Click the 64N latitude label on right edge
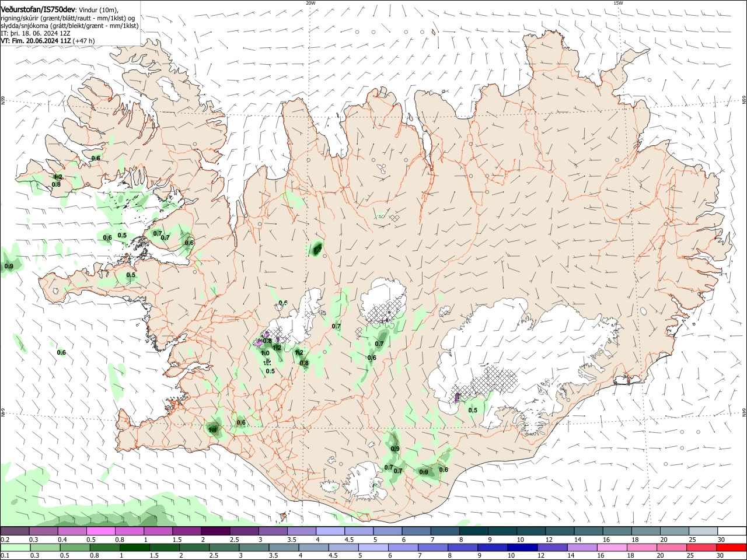747x560 pixels. [744, 412]
